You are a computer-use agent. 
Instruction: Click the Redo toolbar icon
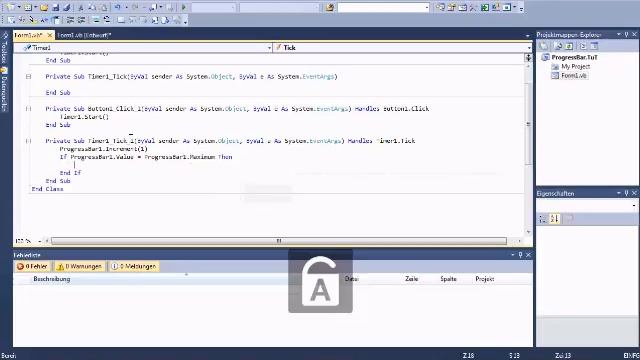pos(135,7)
